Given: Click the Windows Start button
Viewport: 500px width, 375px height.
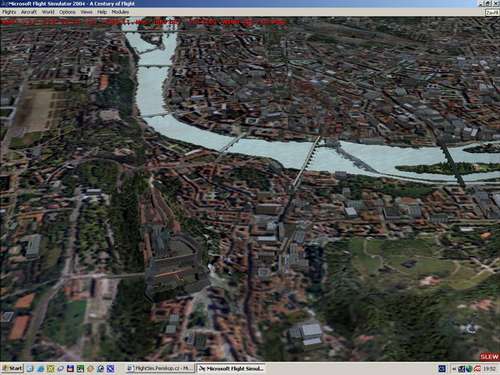Looking at the screenshot, I should (x=12, y=368).
